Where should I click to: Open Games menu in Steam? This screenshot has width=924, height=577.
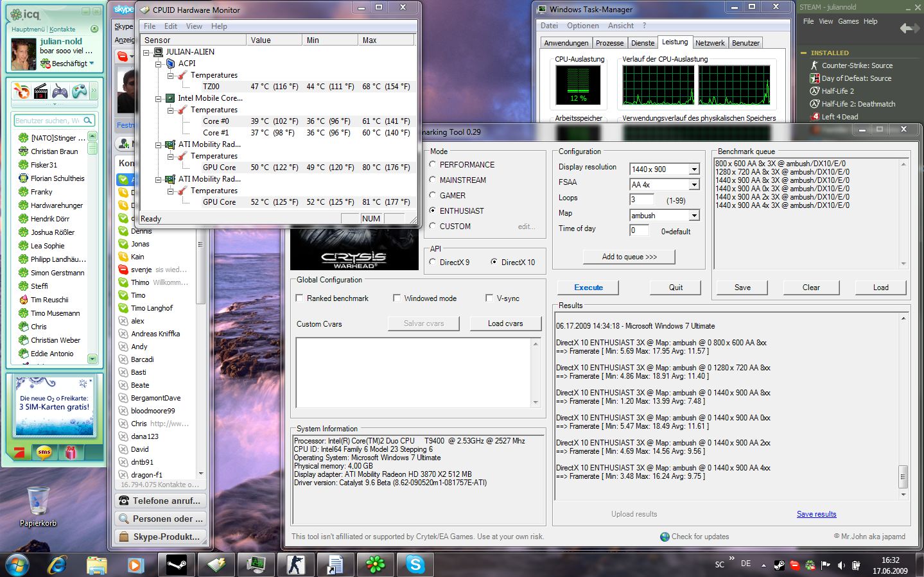[x=848, y=21]
